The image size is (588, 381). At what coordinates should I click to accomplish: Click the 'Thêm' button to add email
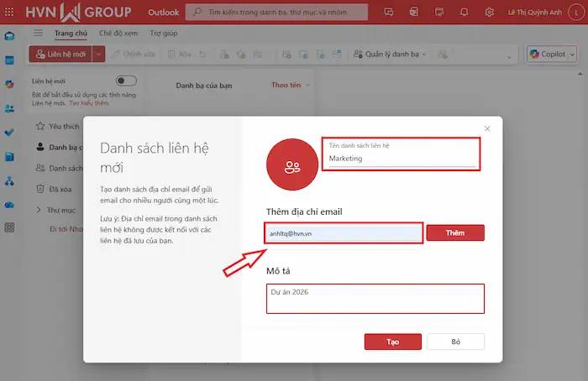click(x=454, y=233)
